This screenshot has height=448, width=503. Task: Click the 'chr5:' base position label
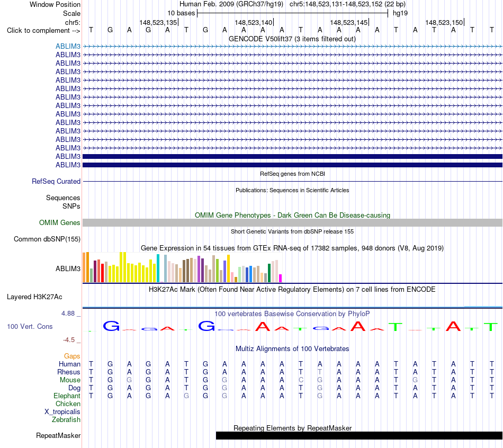point(73,22)
